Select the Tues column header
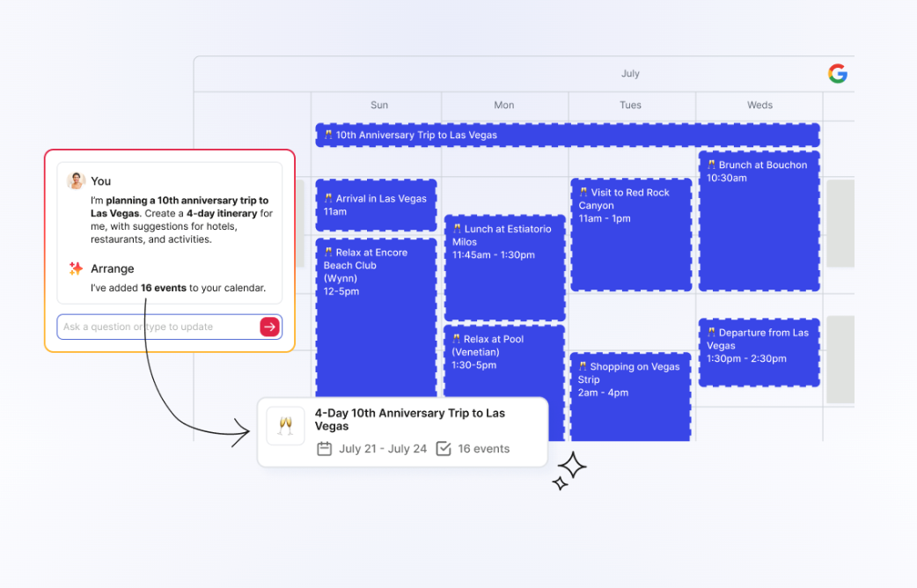Viewport: 917px width, 588px height. point(630,106)
